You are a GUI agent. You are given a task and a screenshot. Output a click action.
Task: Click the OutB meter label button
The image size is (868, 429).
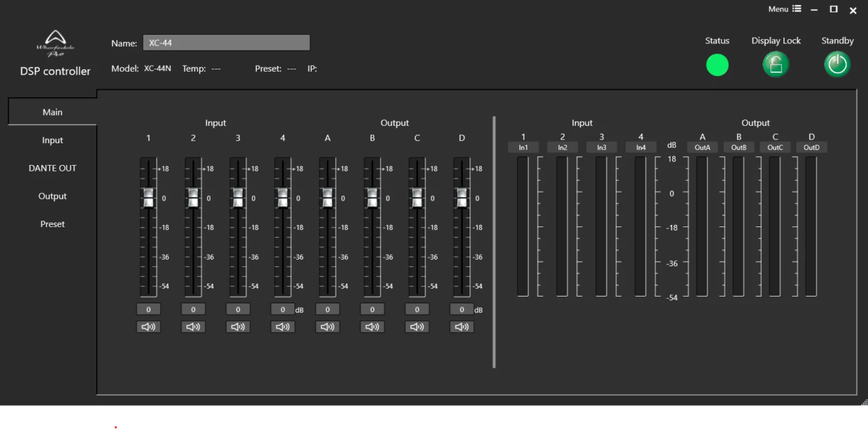[739, 148]
